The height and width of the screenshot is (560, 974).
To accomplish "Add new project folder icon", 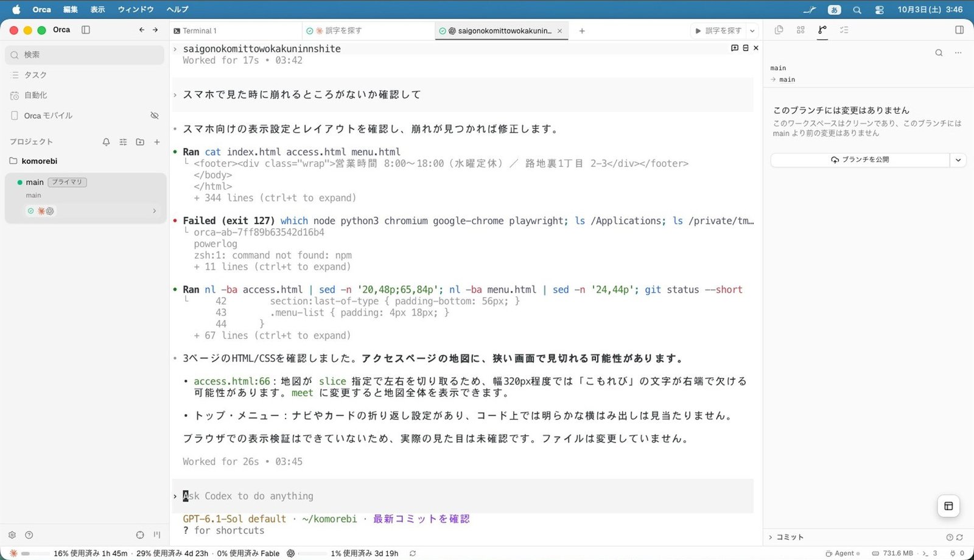I will click(x=140, y=142).
